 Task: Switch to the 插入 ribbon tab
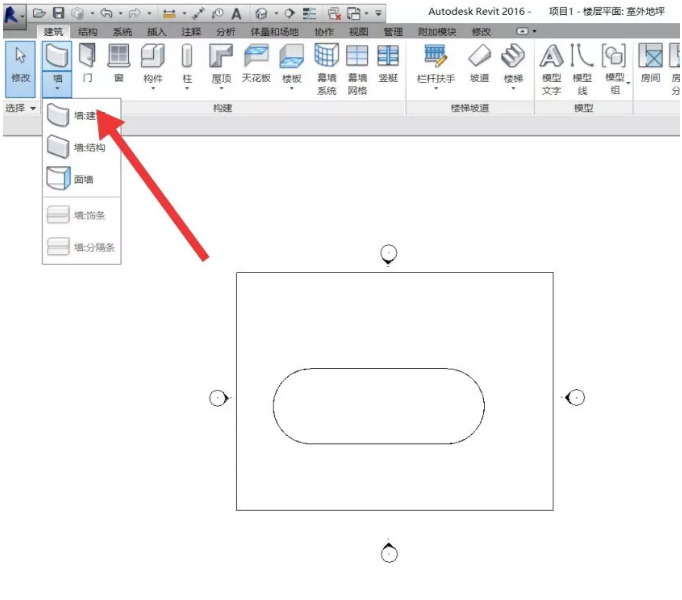coord(157,32)
